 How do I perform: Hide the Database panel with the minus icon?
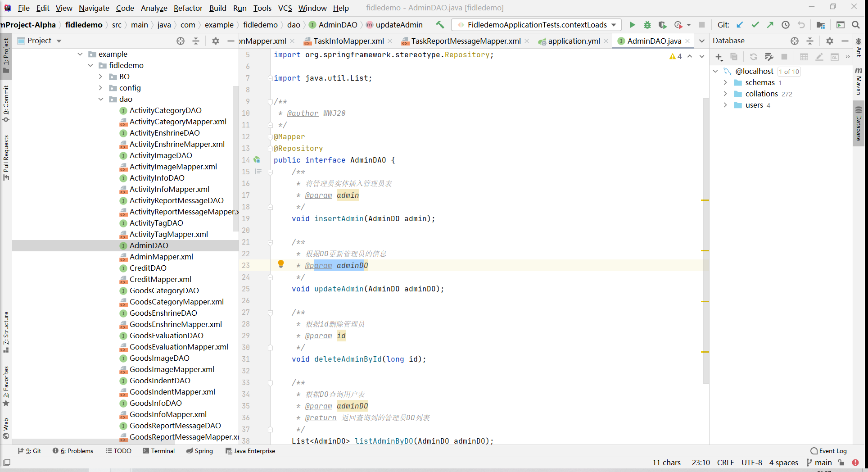point(845,41)
